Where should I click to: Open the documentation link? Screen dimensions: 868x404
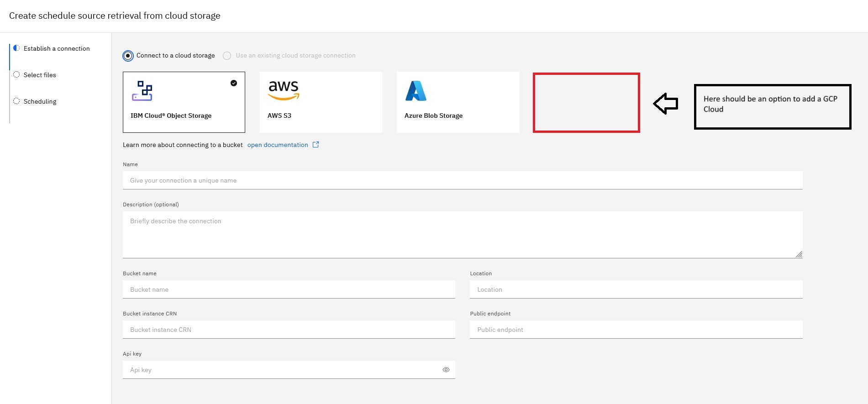click(x=278, y=145)
